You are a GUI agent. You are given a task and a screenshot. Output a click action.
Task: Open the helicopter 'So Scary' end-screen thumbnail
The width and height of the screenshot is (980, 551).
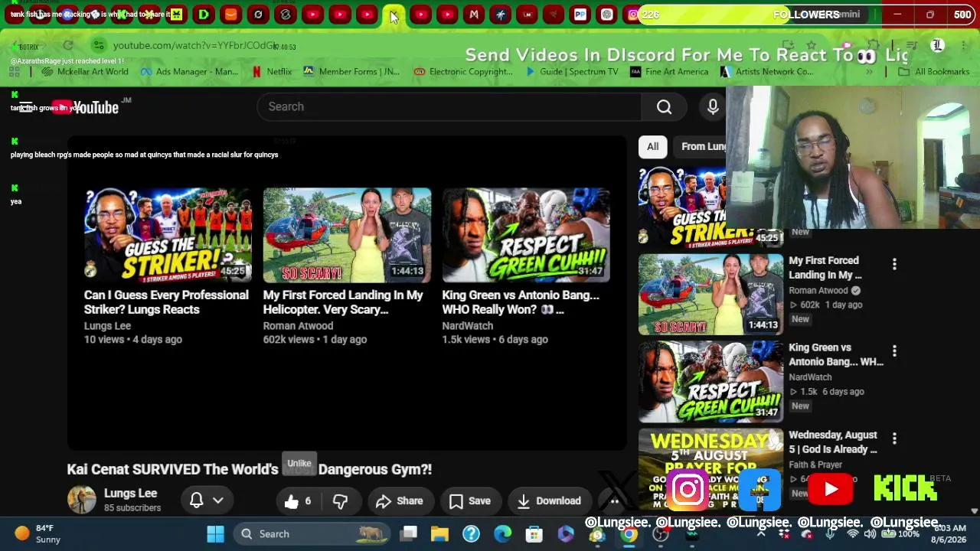(x=347, y=235)
